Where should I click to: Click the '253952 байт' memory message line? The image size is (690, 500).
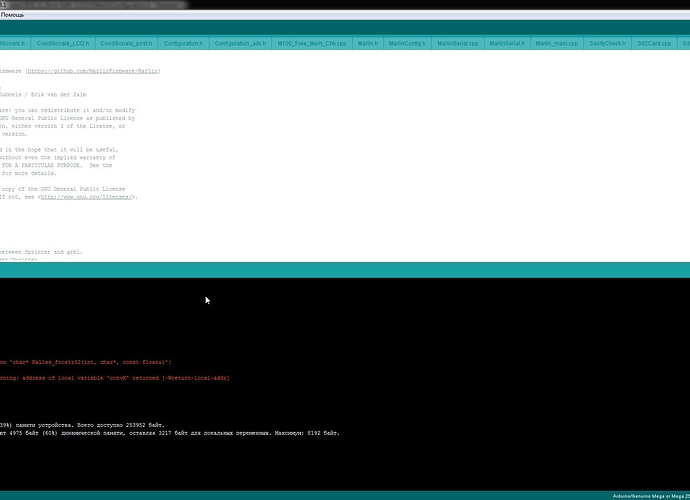[82, 425]
